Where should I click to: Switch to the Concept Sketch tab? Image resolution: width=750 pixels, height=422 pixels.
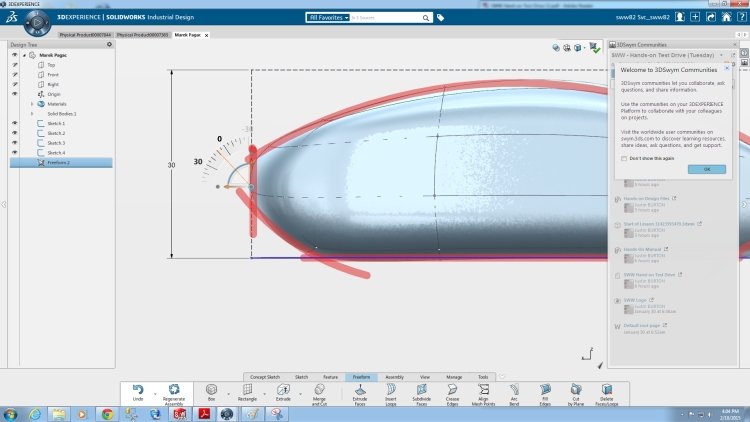266,377
